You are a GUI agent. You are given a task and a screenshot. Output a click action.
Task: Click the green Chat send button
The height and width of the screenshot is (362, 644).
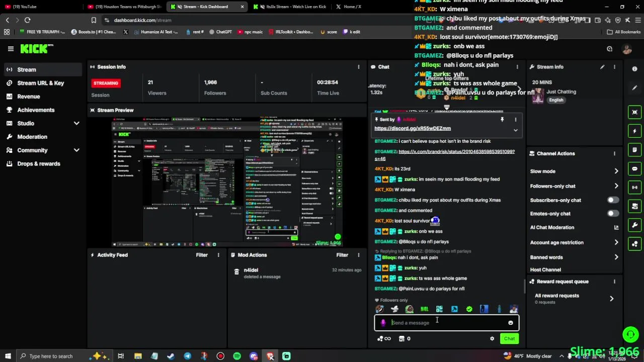coord(509,338)
